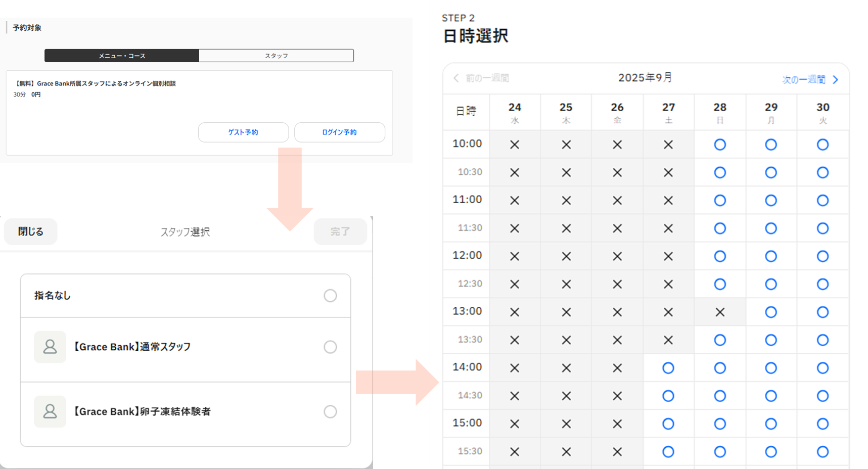Image resolution: width=868 pixels, height=469 pixels.
Task: Select the 28th 10:00 available slot circle
Action: (720, 145)
